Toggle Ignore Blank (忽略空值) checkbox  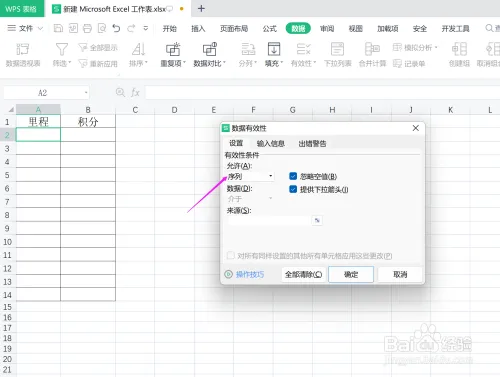pos(293,176)
